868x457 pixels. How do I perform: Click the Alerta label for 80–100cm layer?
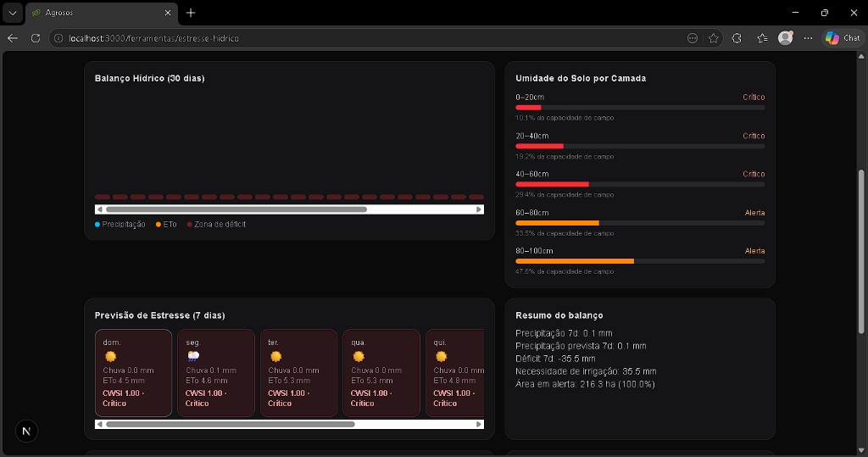[x=755, y=251]
